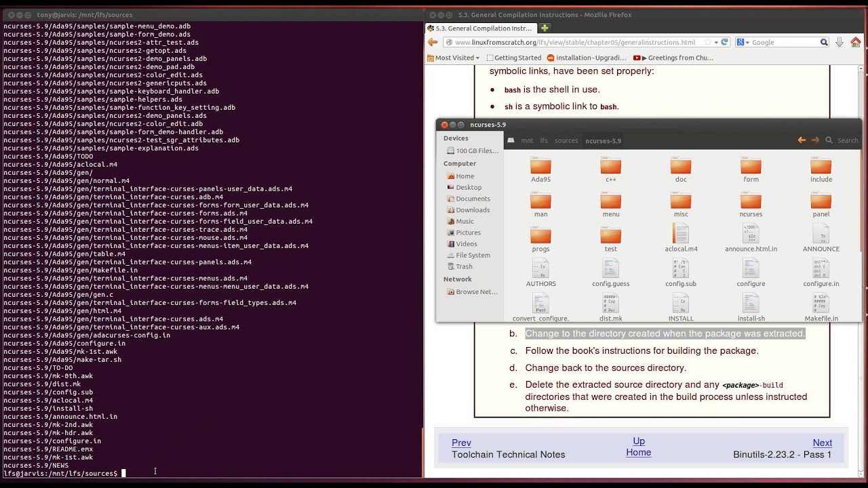Open Browse Network in sidebar
The width and height of the screenshot is (868, 488).
pyautogui.click(x=472, y=291)
